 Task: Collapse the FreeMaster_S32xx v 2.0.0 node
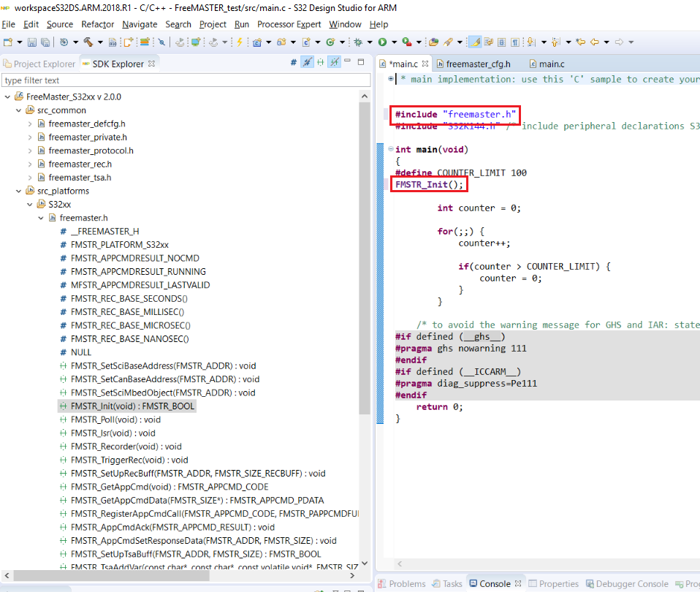click(x=7, y=97)
